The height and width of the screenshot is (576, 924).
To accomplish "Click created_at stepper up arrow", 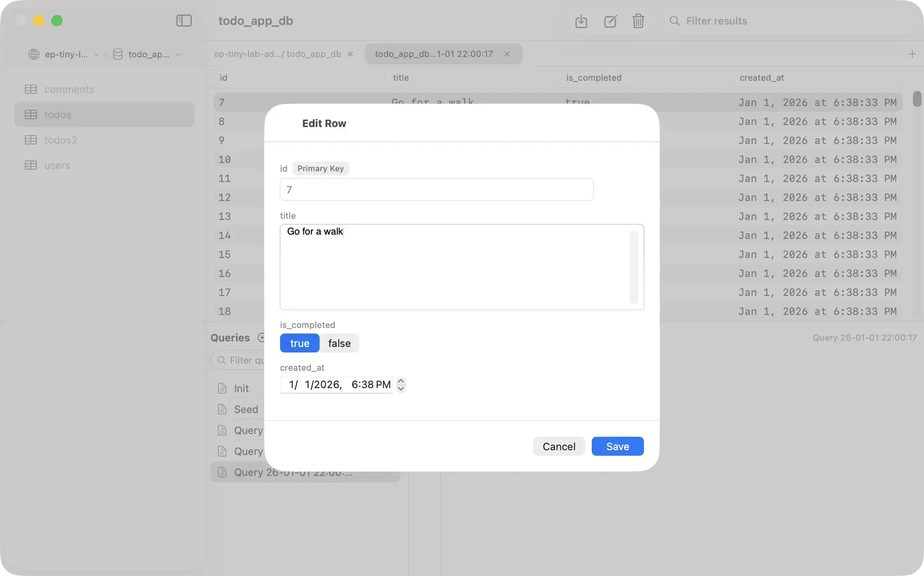I will [x=401, y=381].
